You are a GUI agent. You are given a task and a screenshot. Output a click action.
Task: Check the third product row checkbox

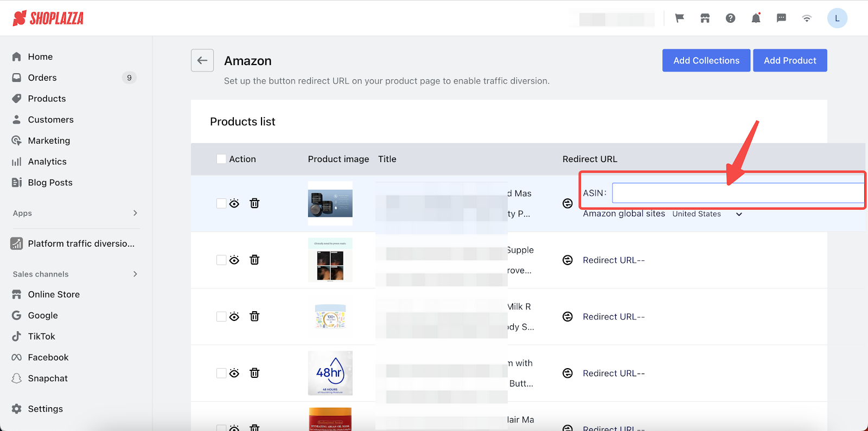click(x=221, y=317)
